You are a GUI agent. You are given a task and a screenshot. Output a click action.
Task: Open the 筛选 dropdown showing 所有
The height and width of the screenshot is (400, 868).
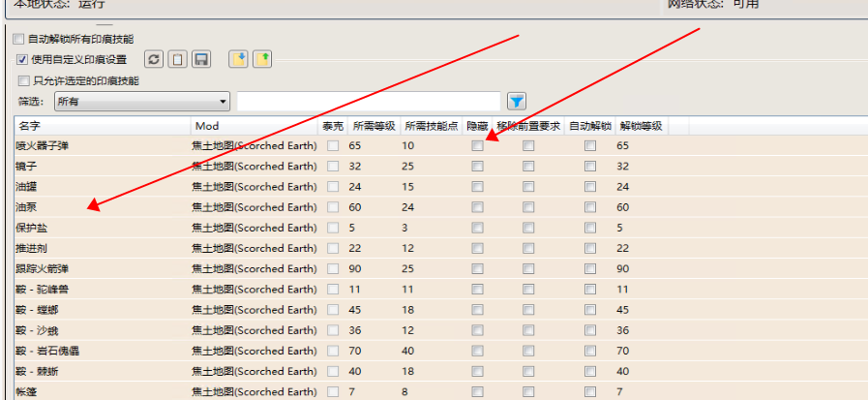(141, 101)
